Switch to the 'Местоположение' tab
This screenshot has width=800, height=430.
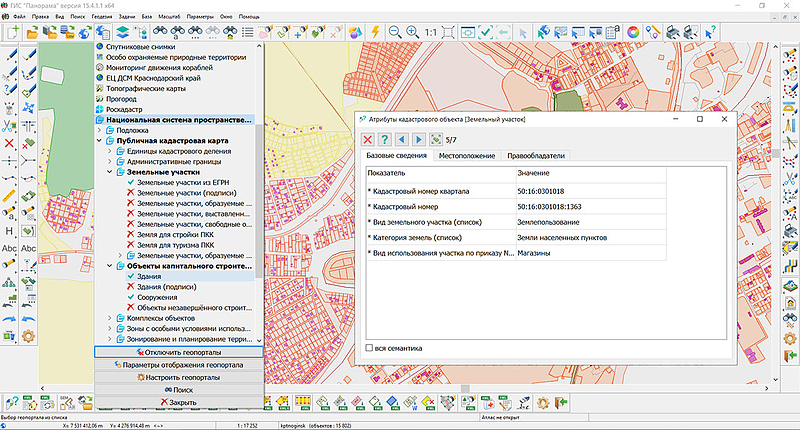click(466, 156)
